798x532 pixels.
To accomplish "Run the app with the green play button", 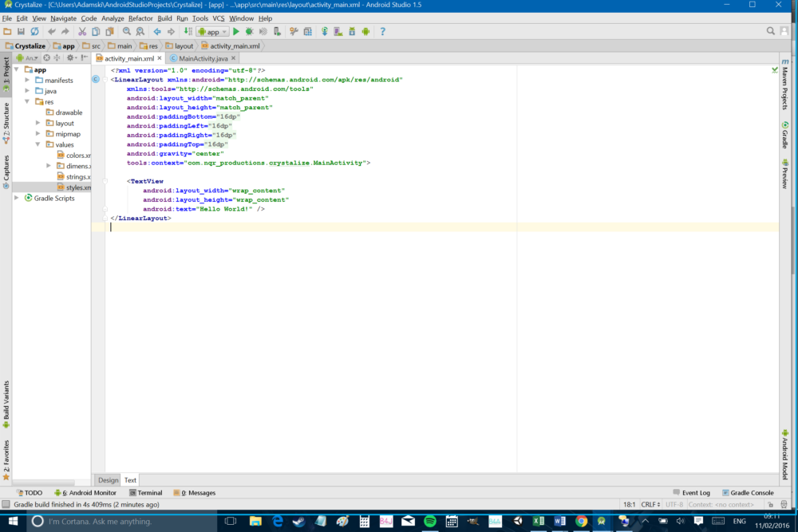I will coord(236,31).
